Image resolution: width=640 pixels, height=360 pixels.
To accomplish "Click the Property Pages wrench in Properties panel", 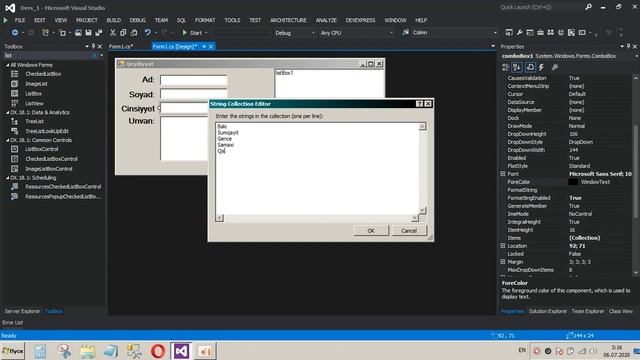I will pos(554,67).
